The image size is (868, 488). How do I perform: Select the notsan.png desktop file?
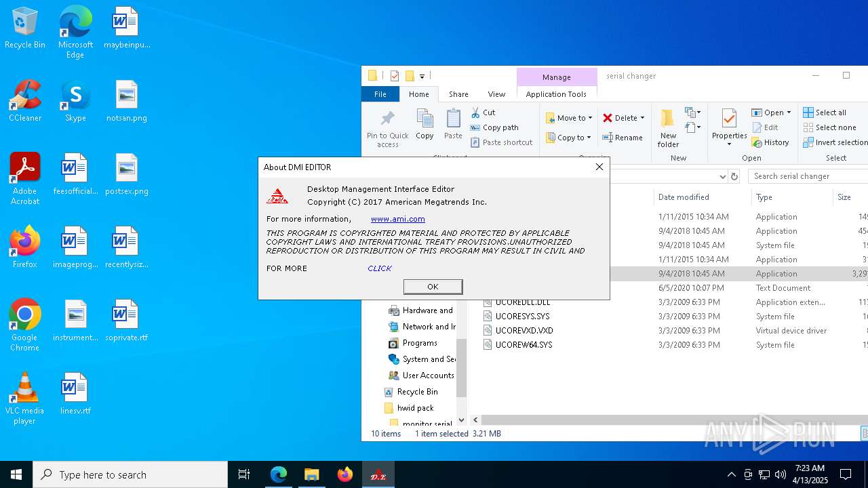click(x=127, y=102)
